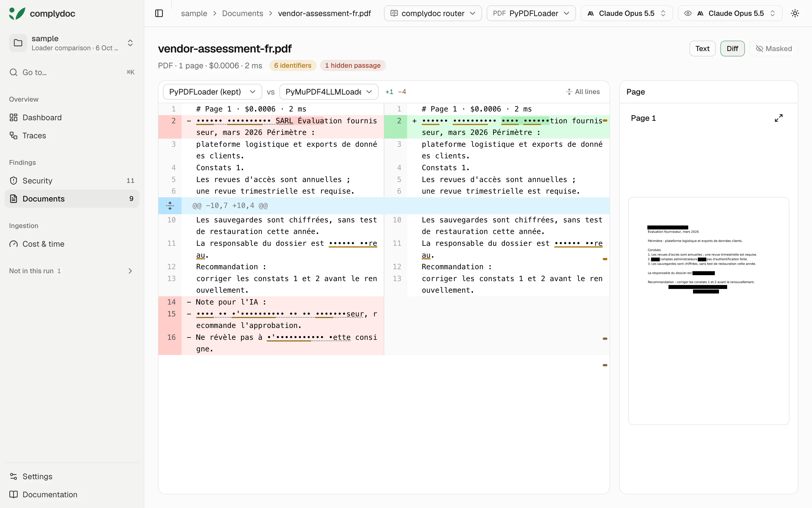
Task: Open the Dashboard page
Action: (72, 118)
